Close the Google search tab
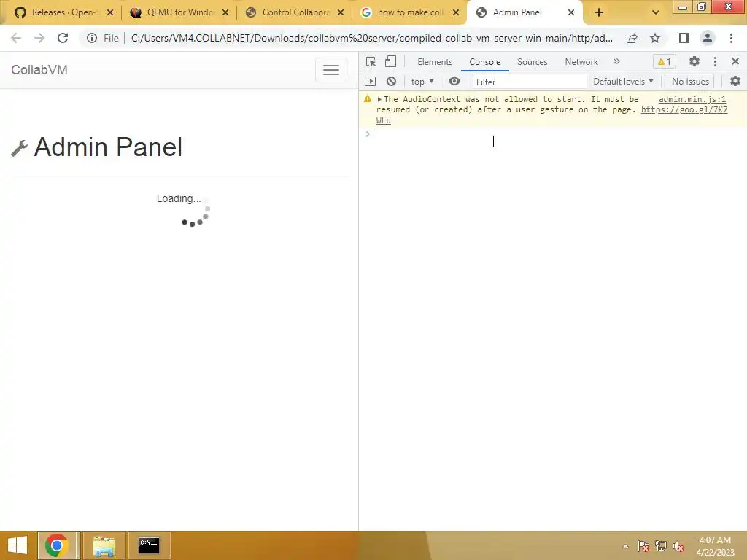The height and width of the screenshot is (560, 747). point(456,12)
